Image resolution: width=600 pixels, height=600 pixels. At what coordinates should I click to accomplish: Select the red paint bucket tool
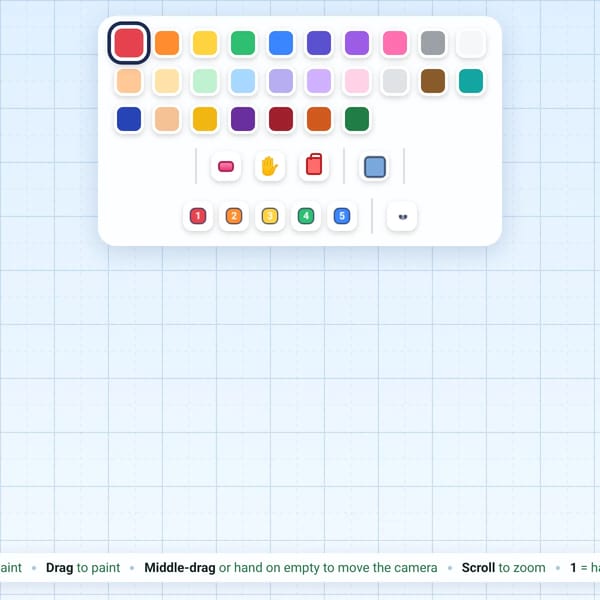point(314,166)
